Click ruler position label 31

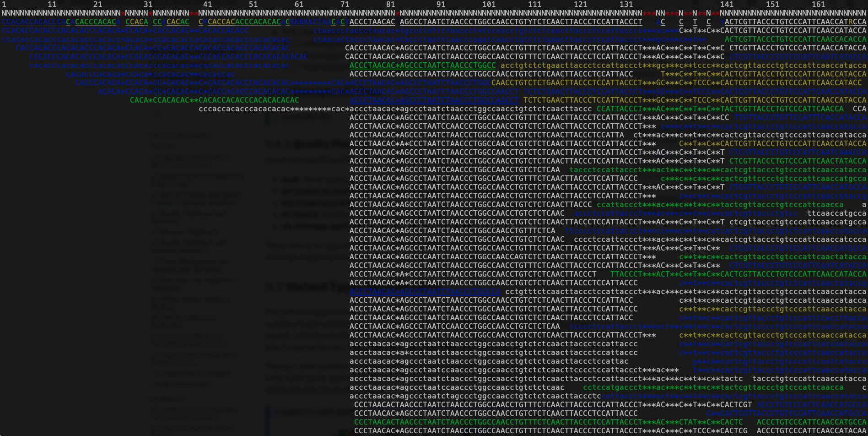coord(148,4)
